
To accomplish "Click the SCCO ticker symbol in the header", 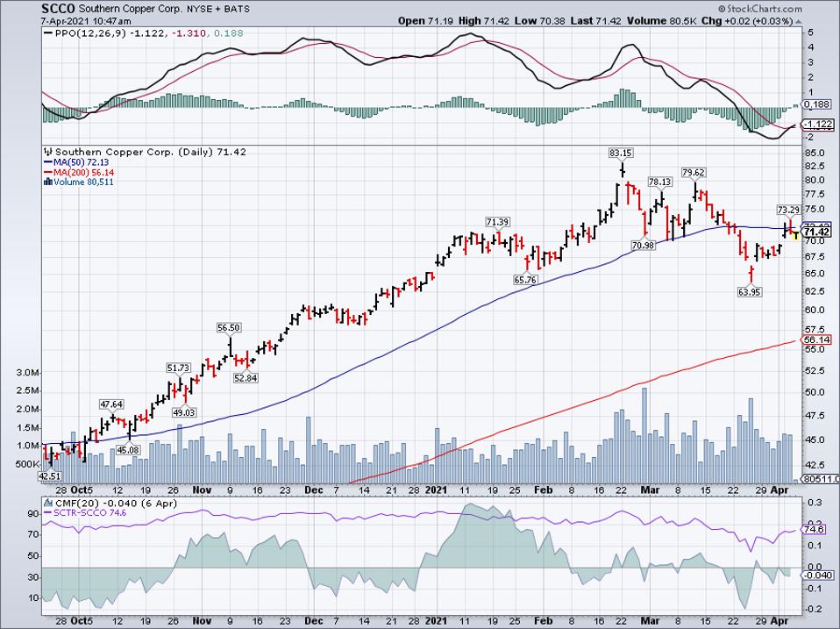I will tap(59, 9).
